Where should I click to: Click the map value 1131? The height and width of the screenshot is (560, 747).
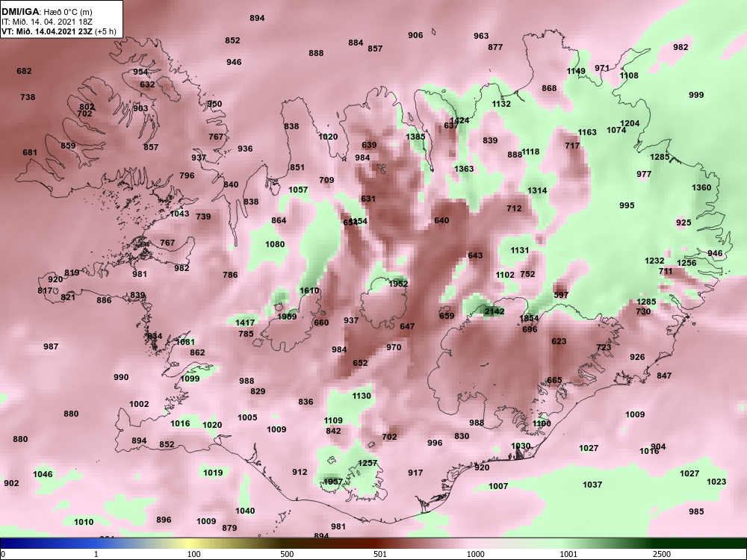click(520, 250)
